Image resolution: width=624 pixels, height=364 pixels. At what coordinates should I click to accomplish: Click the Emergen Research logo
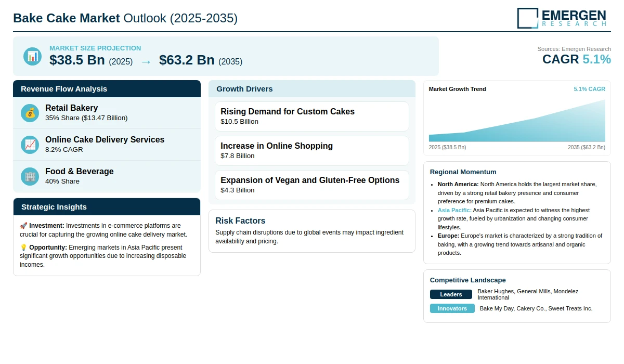562,18
